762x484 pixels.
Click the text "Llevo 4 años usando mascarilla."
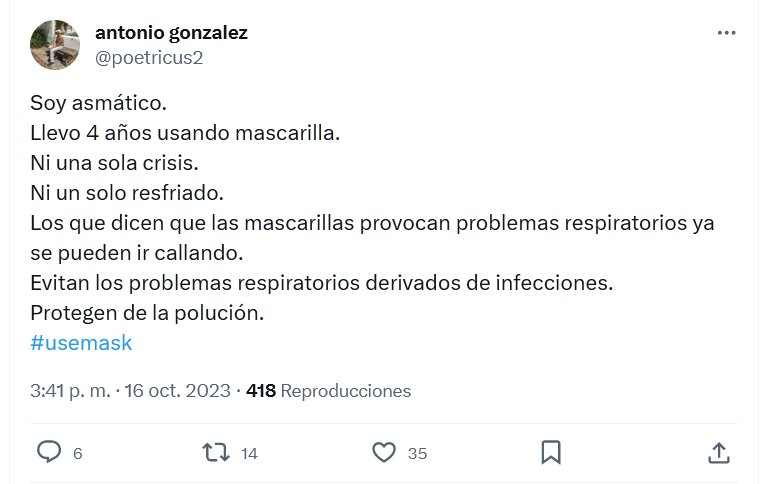click(185, 131)
